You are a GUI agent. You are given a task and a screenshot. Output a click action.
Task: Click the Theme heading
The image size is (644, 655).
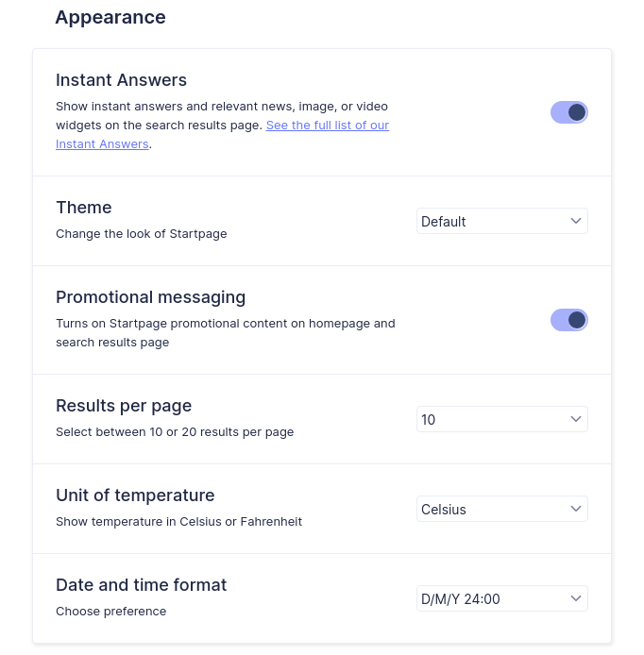[84, 208]
